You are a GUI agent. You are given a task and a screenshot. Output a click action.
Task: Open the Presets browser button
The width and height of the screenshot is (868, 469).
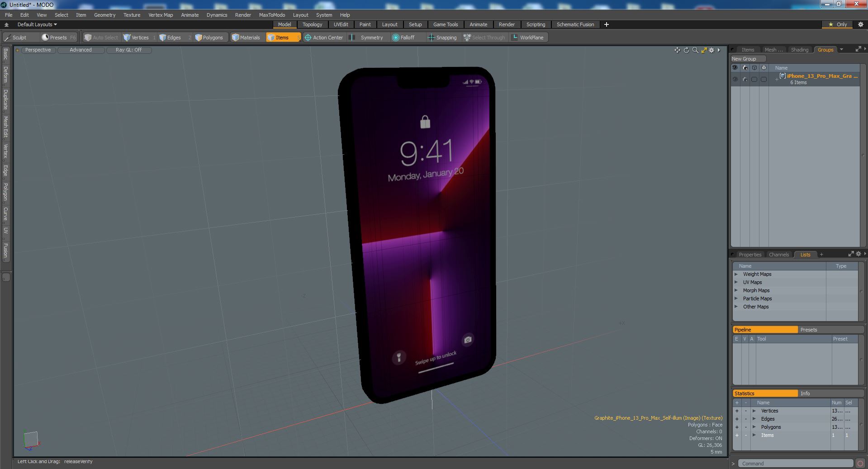[x=58, y=38]
